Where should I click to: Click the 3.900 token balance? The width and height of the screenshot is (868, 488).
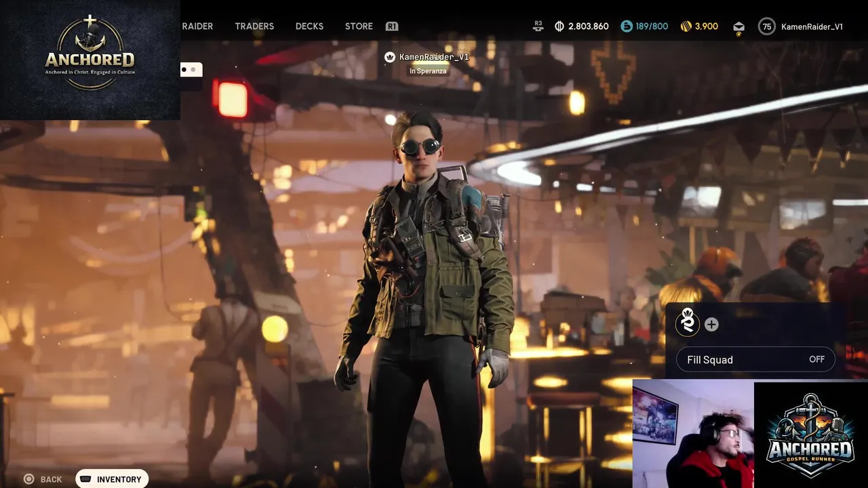click(706, 26)
